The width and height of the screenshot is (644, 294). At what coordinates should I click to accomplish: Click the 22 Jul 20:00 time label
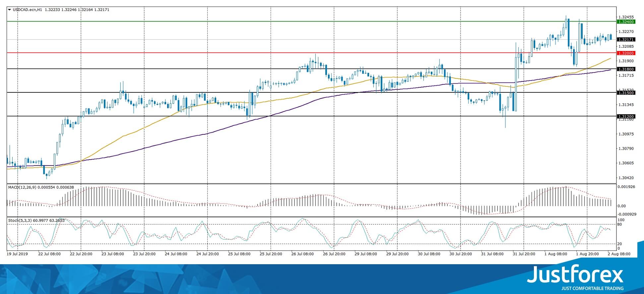pyautogui.click(x=81, y=254)
